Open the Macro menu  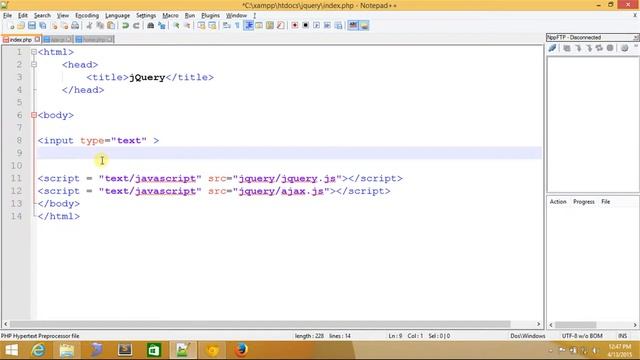(170, 16)
